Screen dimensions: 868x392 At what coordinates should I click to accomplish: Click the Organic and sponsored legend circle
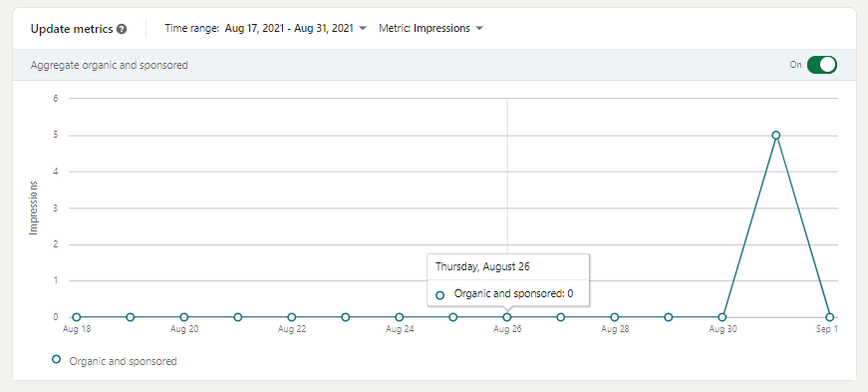[56, 359]
